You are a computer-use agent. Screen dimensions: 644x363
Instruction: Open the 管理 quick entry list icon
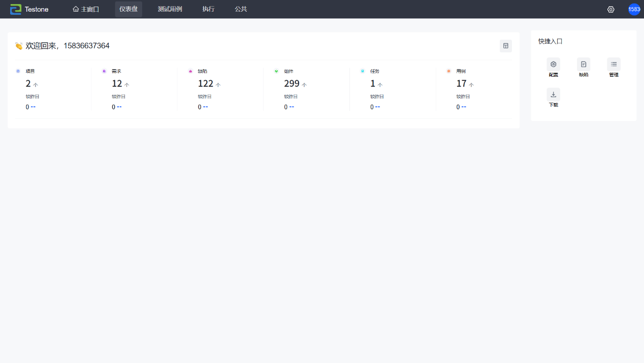pos(614,65)
